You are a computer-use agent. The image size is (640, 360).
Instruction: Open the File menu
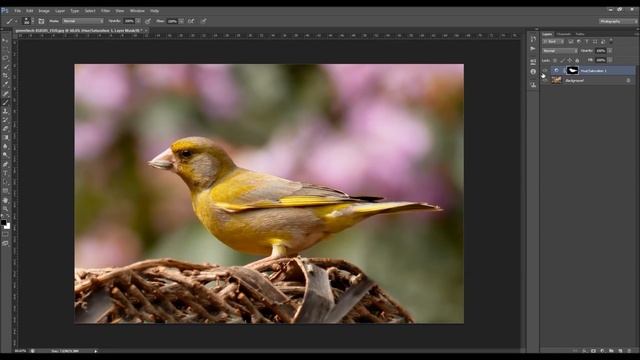coord(18,11)
